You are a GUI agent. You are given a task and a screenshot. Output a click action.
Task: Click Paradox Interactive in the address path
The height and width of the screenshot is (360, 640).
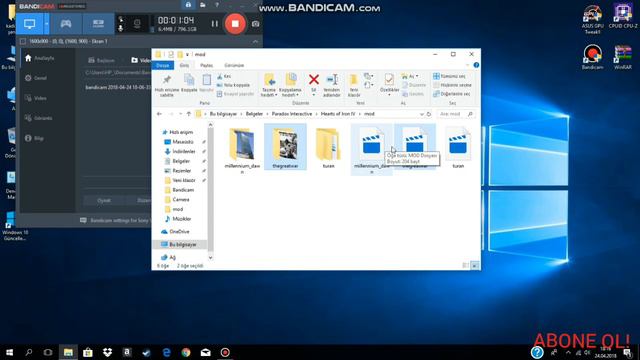pyautogui.click(x=292, y=114)
